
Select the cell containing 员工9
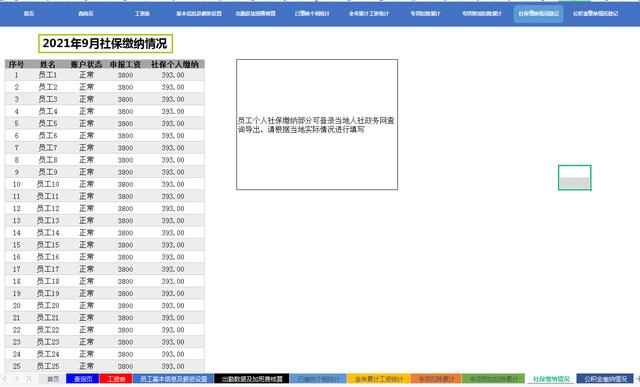click(48, 172)
